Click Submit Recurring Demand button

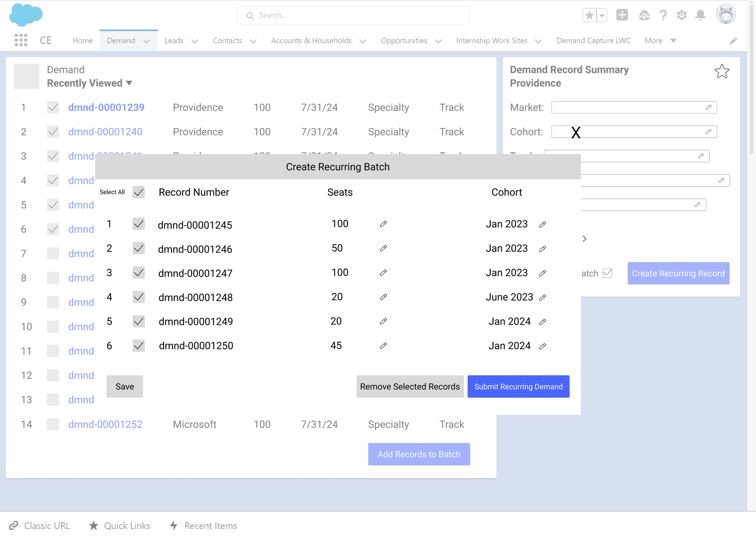pos(518,387)
